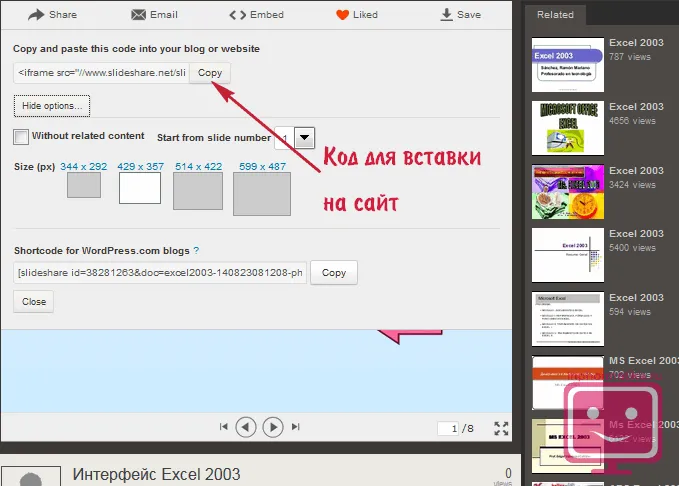Click Excel 2003 title above 787 views

636,42
